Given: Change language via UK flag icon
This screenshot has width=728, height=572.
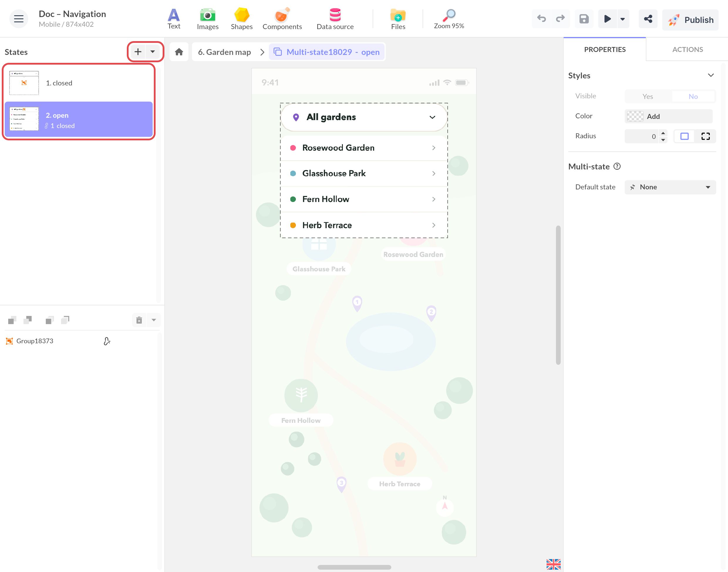Looking at the screenshot, I should tap(553, 564).
